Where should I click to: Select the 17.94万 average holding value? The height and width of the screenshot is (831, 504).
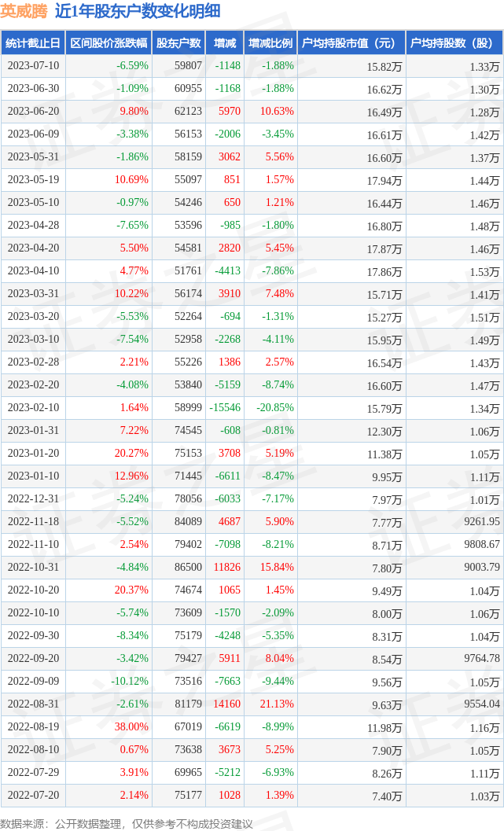tap(384, 181)
